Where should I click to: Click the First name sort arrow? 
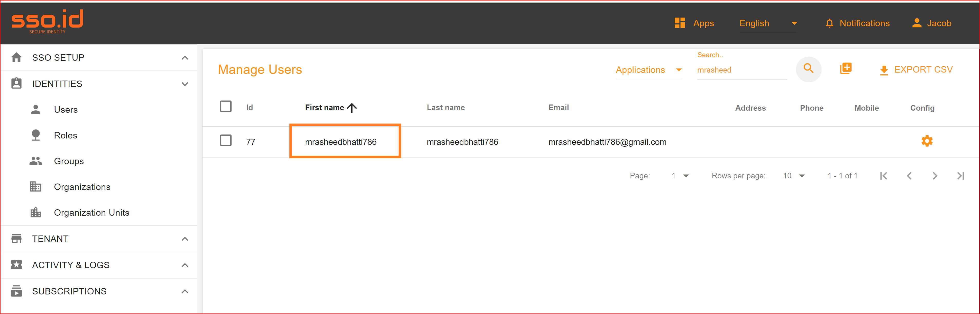coord(352,108)
